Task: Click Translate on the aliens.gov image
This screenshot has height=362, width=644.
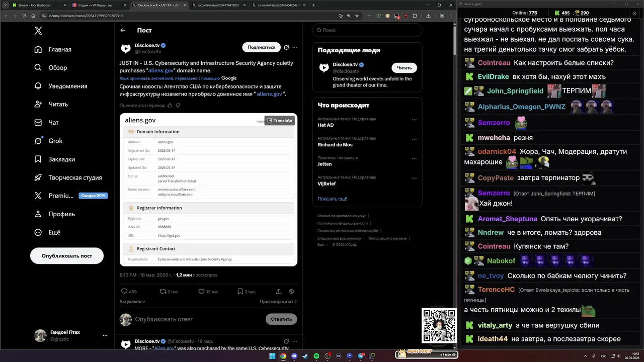Action: pos(279,120)
